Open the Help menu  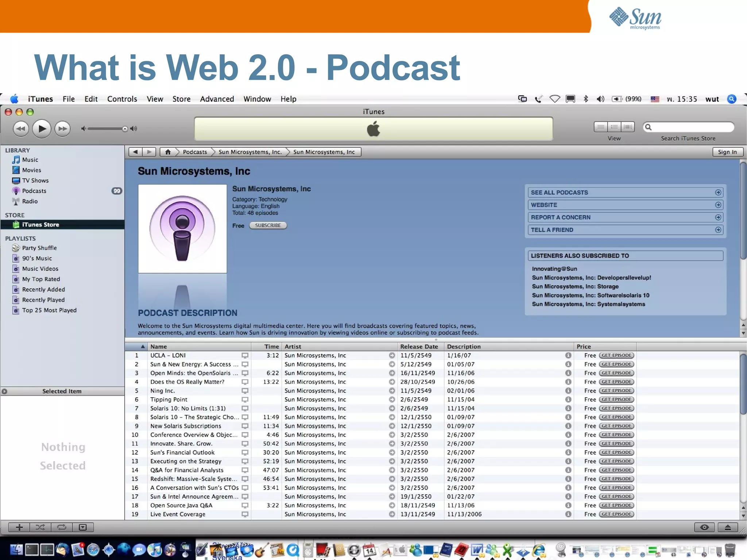tap(288, 99)
